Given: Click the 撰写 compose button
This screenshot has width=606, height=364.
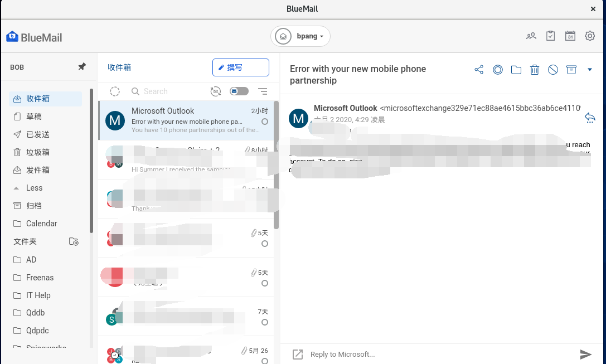Looking at the screenshot, I should (x=241, y=67).
